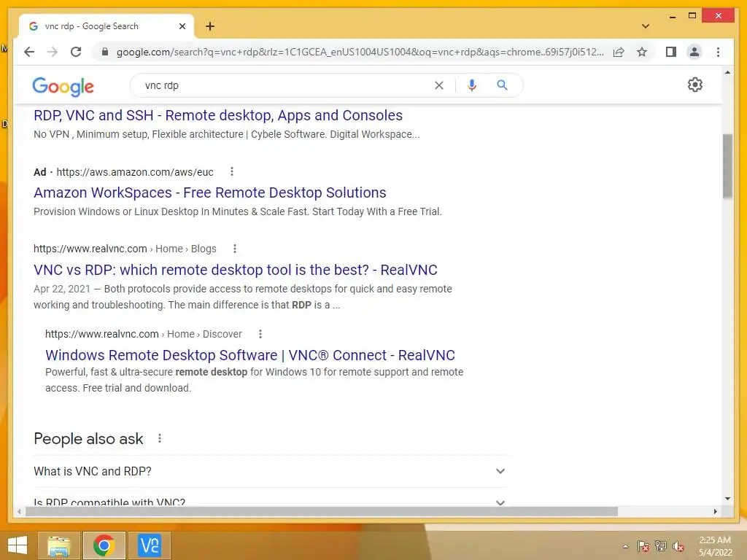Clear the search box with the X icon
Viewport: 747px width, 560px height.
(x=438, y=85)
